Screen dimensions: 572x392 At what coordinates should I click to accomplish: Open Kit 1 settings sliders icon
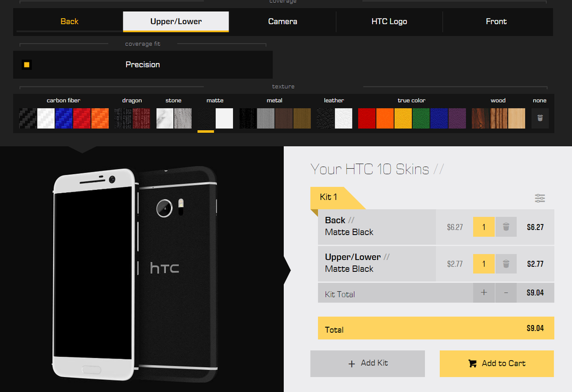[x=540, y=198]
